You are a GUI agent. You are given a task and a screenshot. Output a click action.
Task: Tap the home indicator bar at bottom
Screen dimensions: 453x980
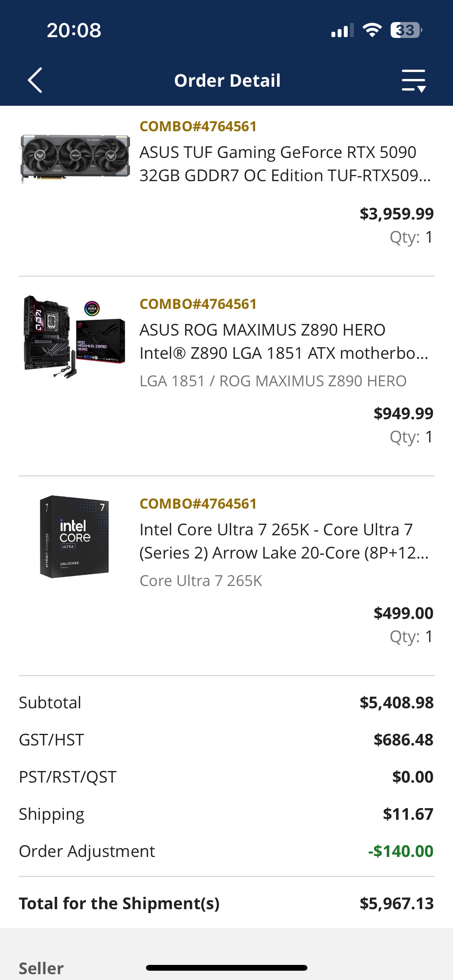point(226,968)
